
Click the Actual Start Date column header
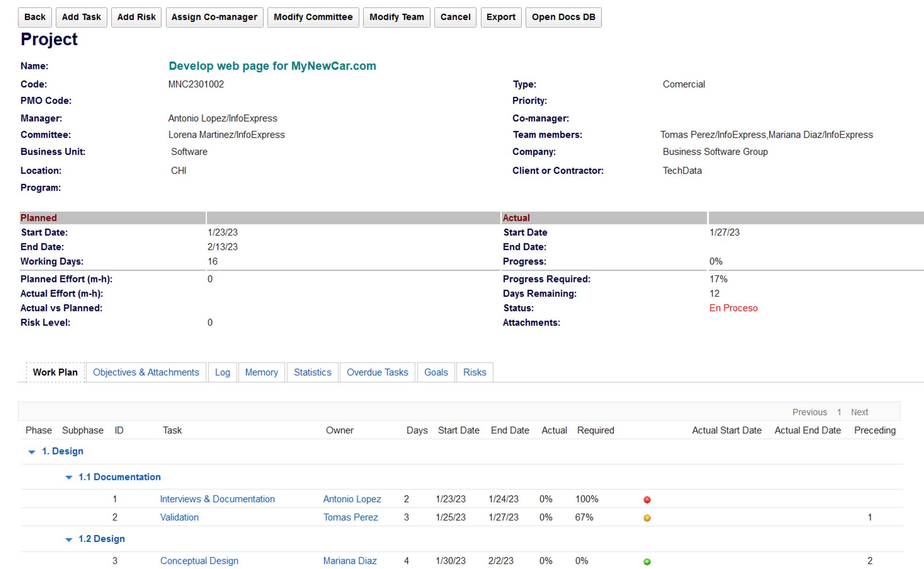point(727,430)
